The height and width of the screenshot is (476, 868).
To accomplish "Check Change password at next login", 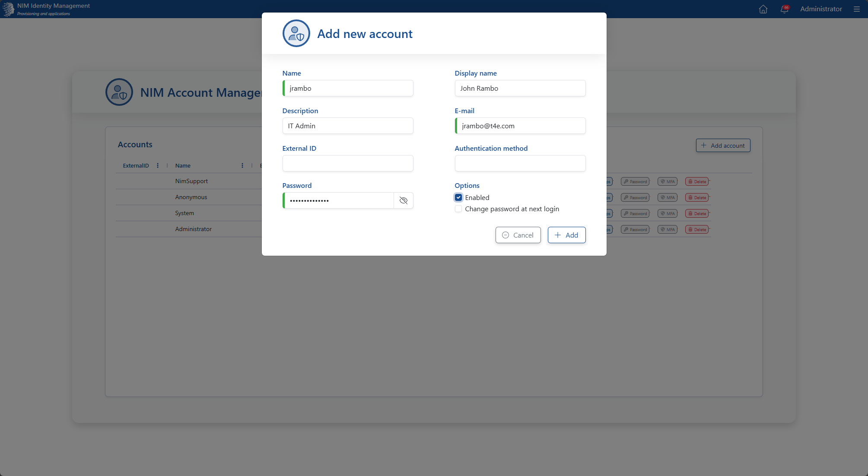I will pyautogui.click(x=458, y=209).
